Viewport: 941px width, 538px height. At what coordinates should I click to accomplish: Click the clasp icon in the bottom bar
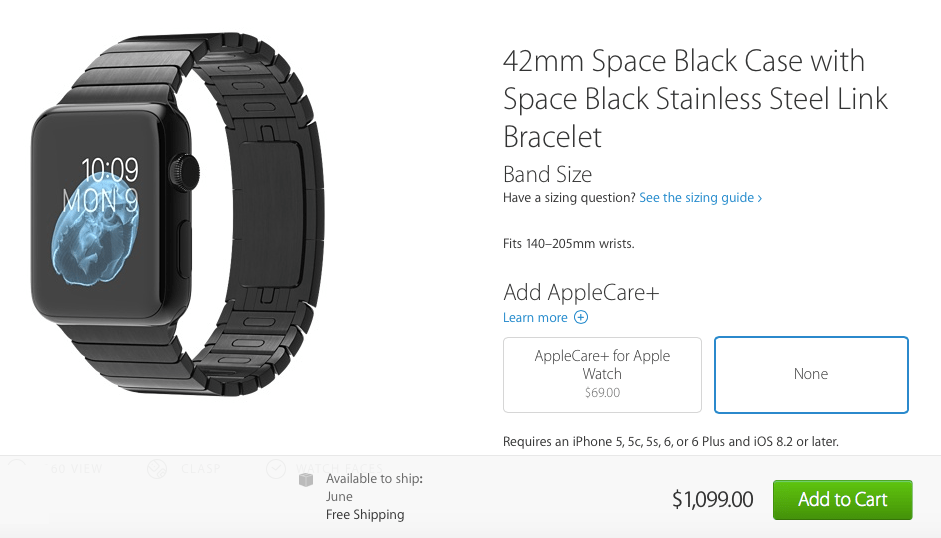[156, 468]
